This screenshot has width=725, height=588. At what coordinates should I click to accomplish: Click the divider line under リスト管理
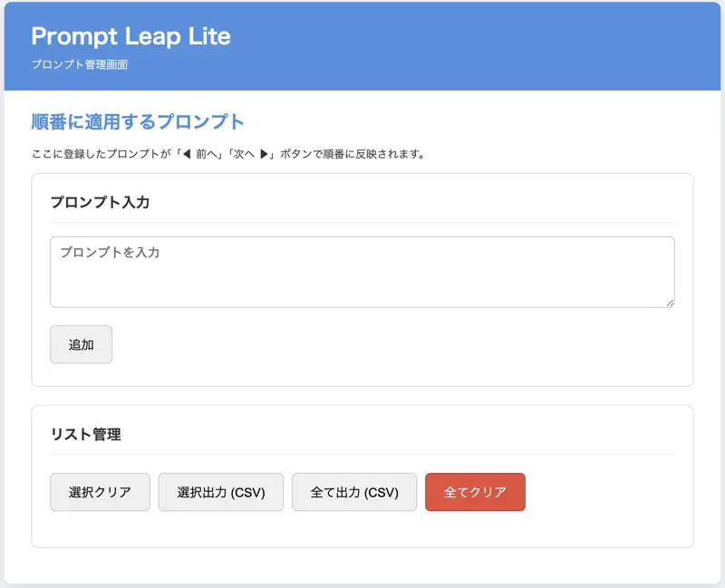pyautogui.click(x=362, y=454)
